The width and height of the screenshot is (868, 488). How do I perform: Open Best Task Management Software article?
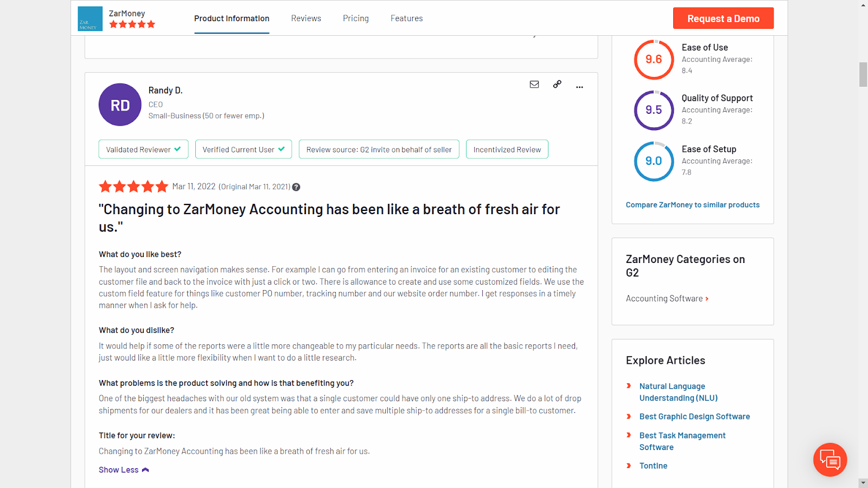682,441
